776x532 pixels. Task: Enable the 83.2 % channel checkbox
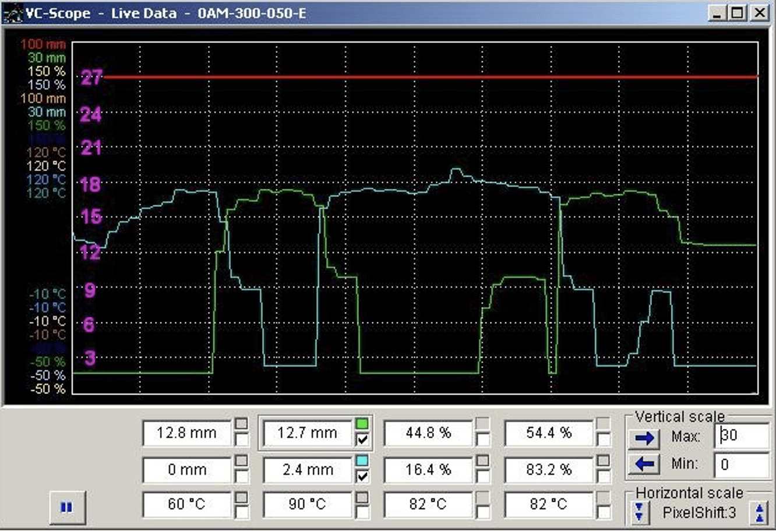[x=603, y=476]
